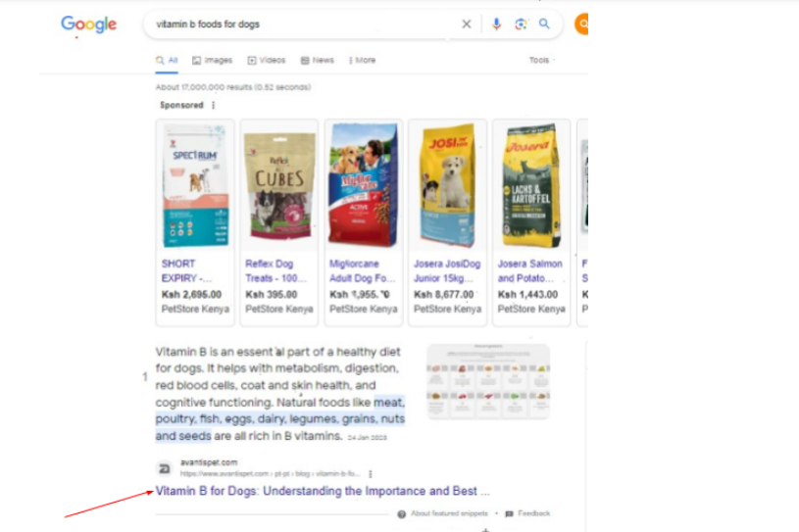The height and width of the screenshot is (532, 799).
Task: Click PetStore Kenya under Reflex Dog Treats
Action: tap(279, 309)
